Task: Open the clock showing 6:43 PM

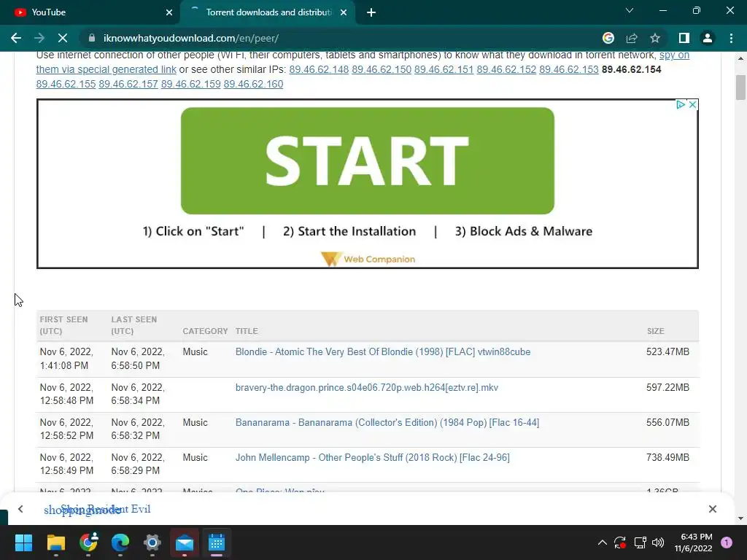Action: click(x=693, y=542)
